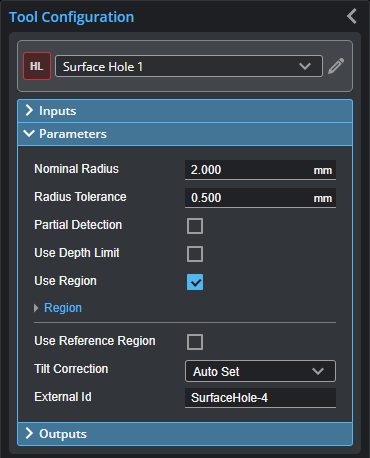Enable the Partial Detection checkbox
Viewport: 370px width, 458px height.
pyautogui.click(x=195, y=226)
